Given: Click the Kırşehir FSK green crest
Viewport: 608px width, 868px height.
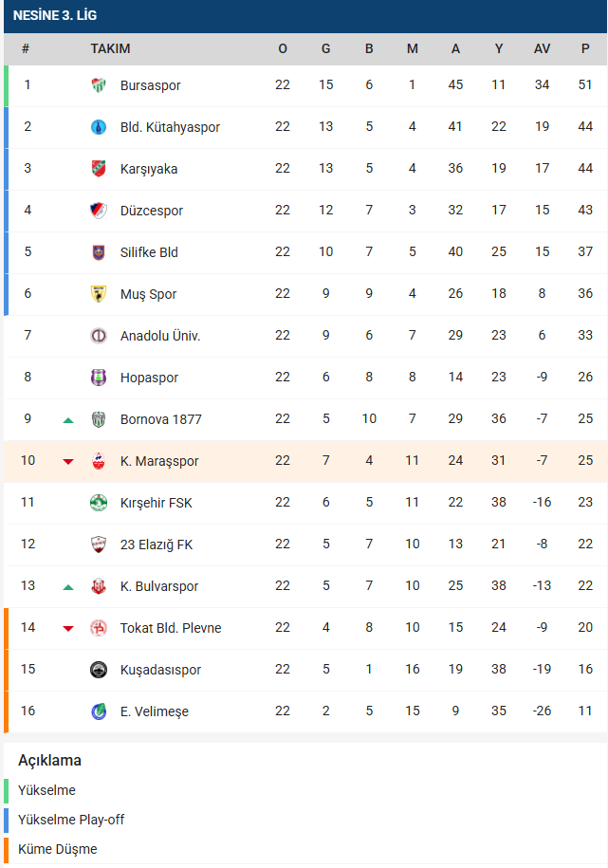Looking at the screenshot, I should coord(98,503).
